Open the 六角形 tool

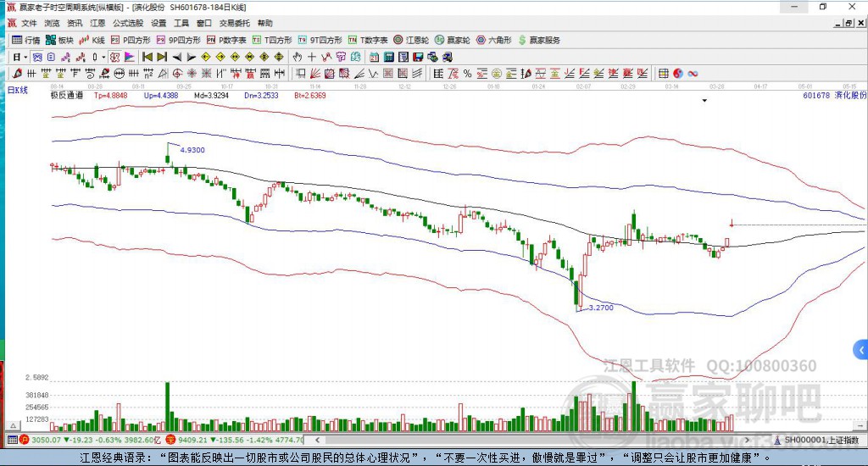(x=494, y=40)
